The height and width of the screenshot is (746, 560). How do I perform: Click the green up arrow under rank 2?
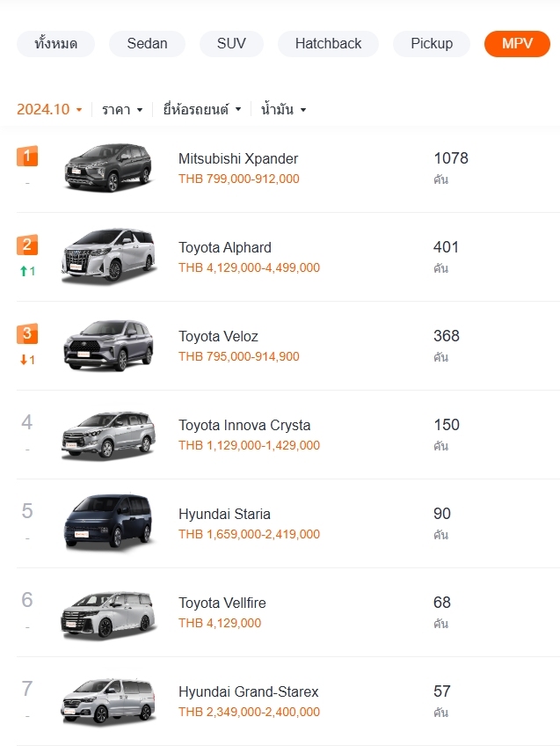click(x=24, y=271)
